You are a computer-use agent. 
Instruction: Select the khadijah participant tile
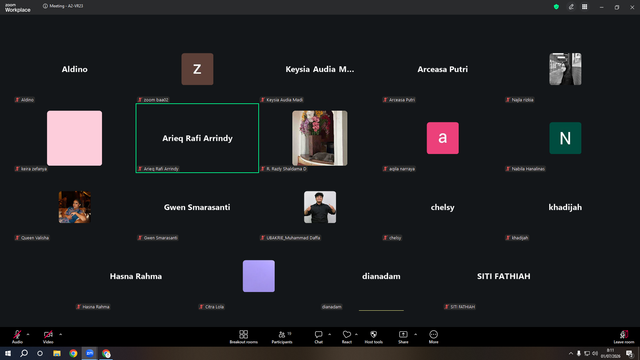click(565, 207)
